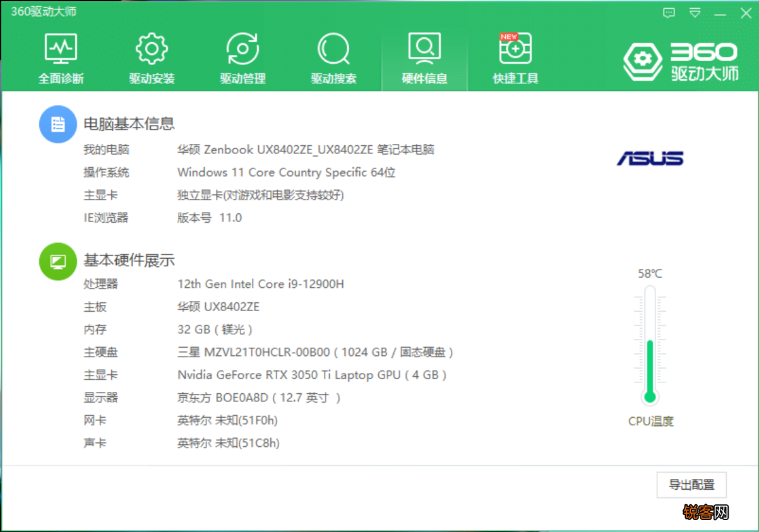Screen dimensions: 759x532
Task: Open the 驱动安装 driver install tab
Action: pos(152,59)
